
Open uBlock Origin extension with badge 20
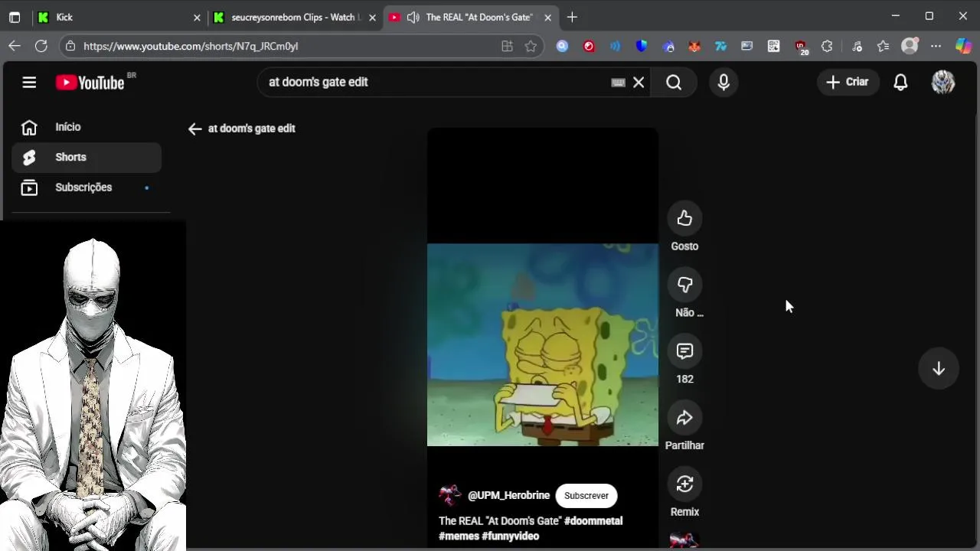click(x=801, y=47)
